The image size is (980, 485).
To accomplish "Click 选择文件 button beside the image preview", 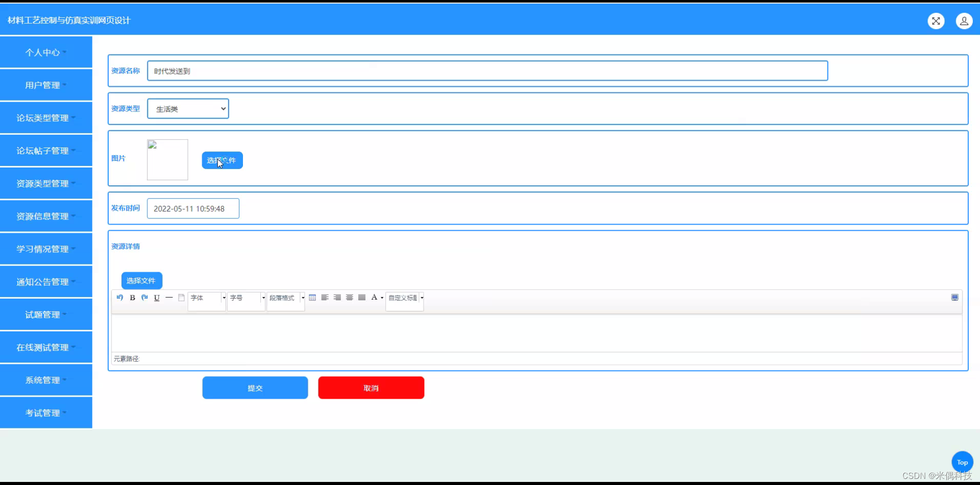I will click(x=222, y=160).
